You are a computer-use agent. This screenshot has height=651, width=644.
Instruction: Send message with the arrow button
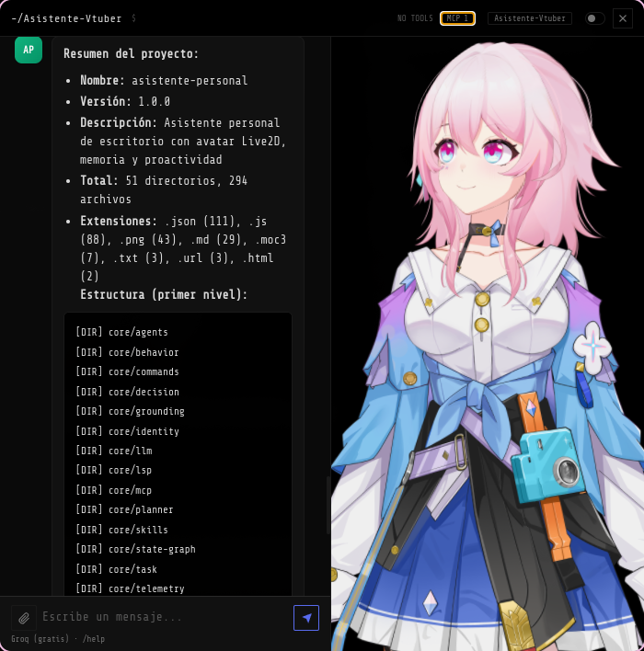tap(306, 618)
